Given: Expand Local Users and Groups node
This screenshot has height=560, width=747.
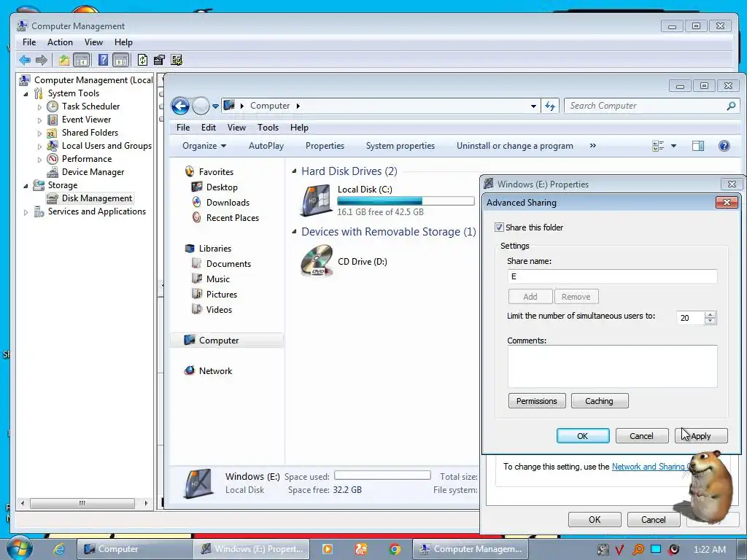Looking at the screenshot, I should (39, 146).
